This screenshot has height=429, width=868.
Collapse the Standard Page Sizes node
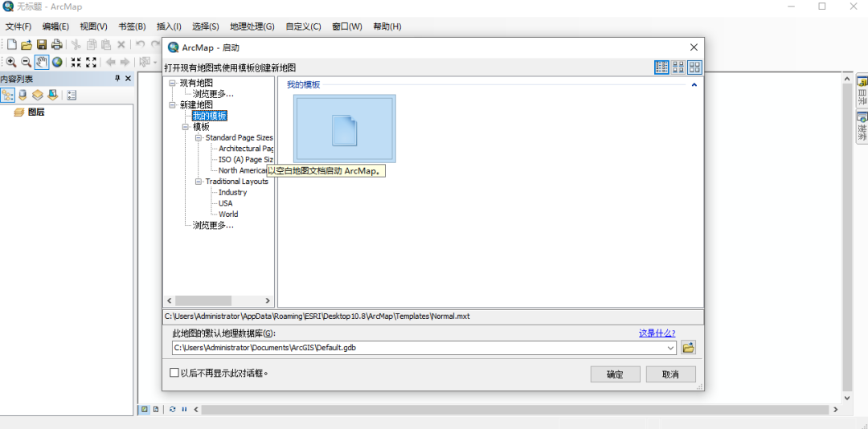click(x=198, y=138)
